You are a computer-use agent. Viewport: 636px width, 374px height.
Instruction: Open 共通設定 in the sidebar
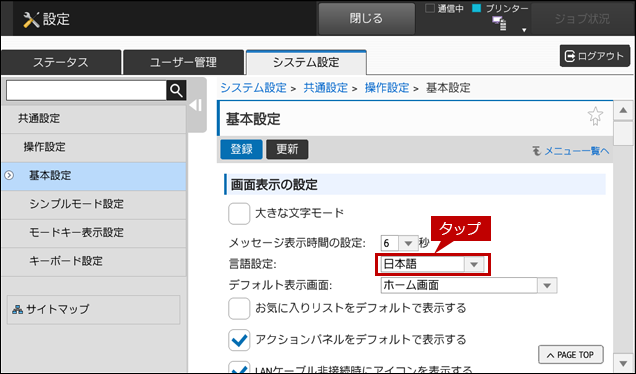[94, 119]
